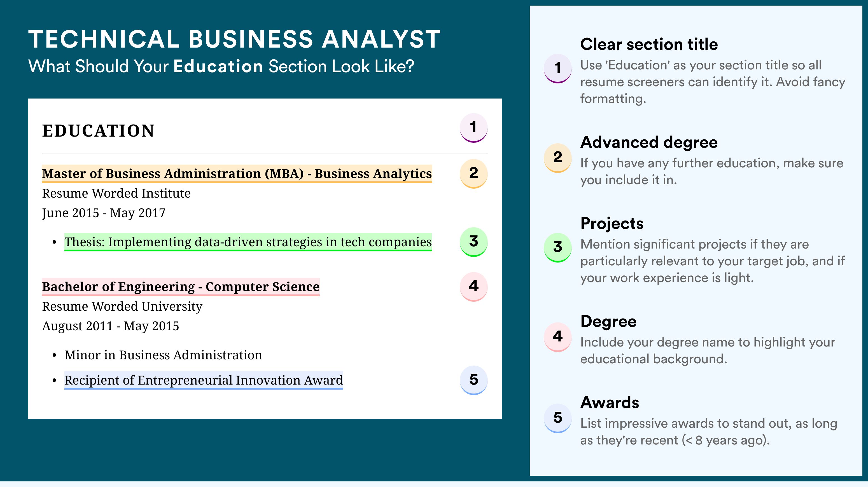Click the purple number 1 badge beside EDUCATION

tap(473, 128)
